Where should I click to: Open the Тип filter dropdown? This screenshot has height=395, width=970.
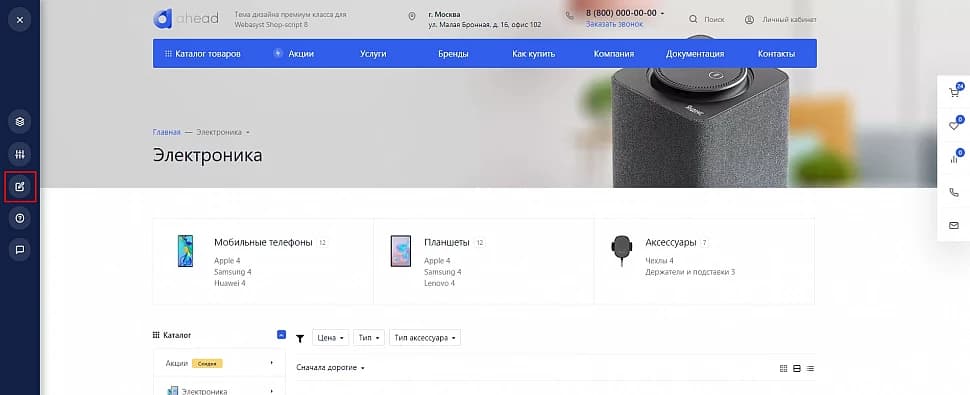(x=369, y=338)
